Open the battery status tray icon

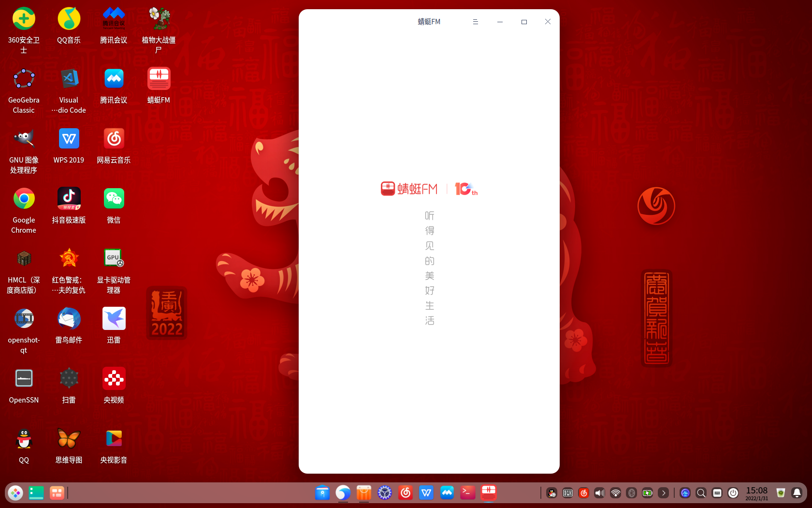(647, 493)
